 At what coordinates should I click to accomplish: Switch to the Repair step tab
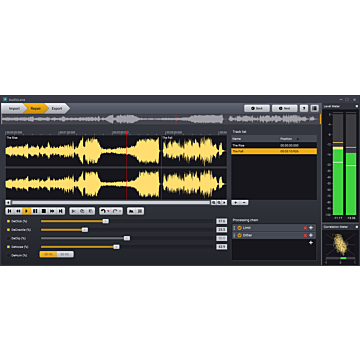(x=35, y=109)
